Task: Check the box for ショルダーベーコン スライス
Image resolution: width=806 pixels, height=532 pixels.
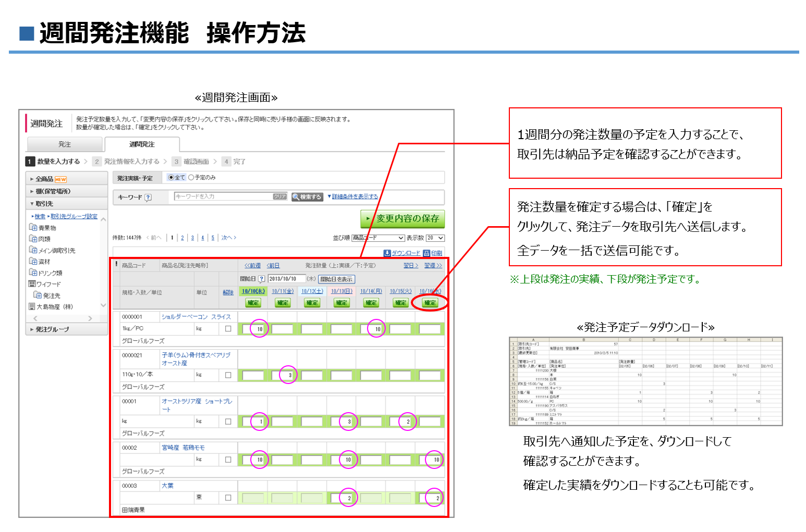Action: 228,329
